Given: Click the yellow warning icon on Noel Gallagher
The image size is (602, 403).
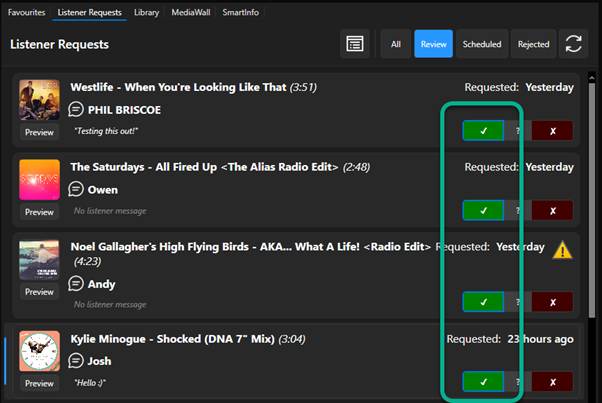Looking at the screenshot, I should point(562,250).
